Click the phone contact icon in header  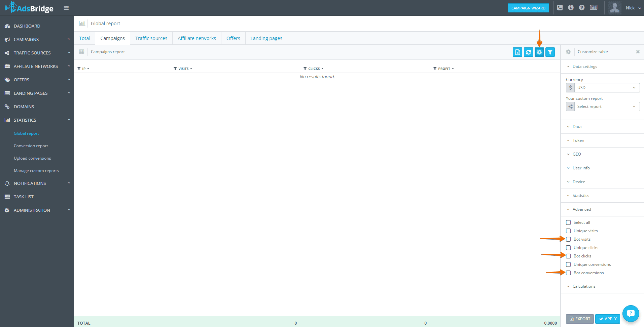[x=560, y=7]
